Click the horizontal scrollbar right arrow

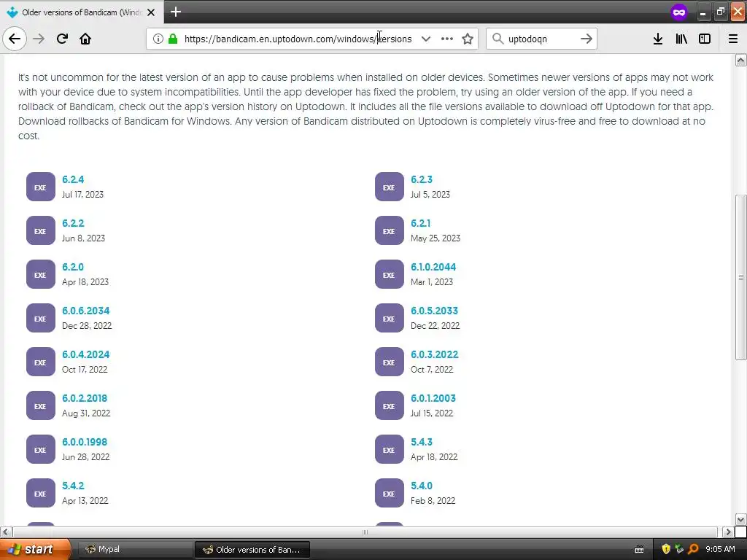coord(728,532)
